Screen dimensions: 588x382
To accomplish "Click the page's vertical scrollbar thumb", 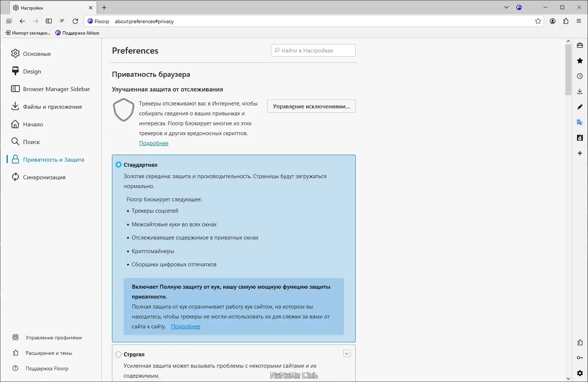I will pos(568,70).
